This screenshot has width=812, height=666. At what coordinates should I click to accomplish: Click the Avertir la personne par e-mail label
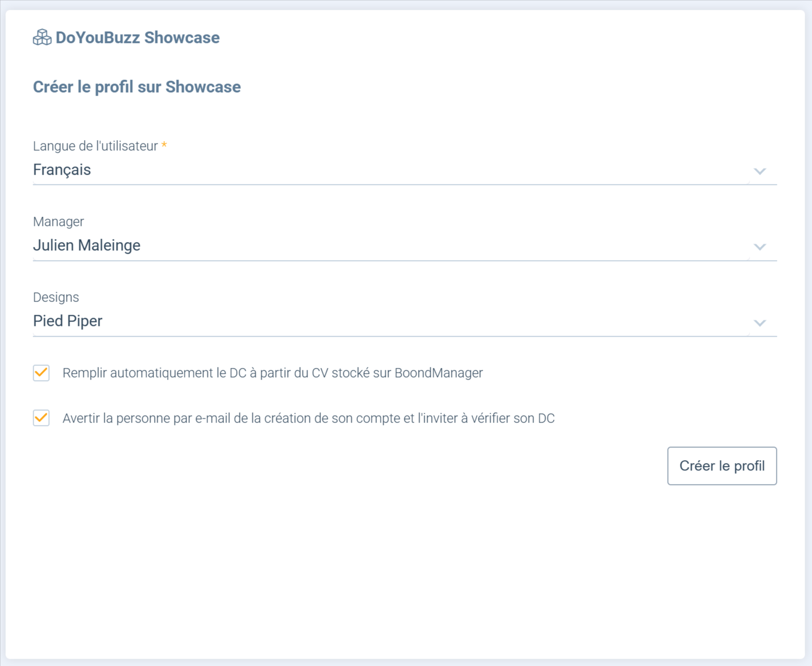coord(308,418)
